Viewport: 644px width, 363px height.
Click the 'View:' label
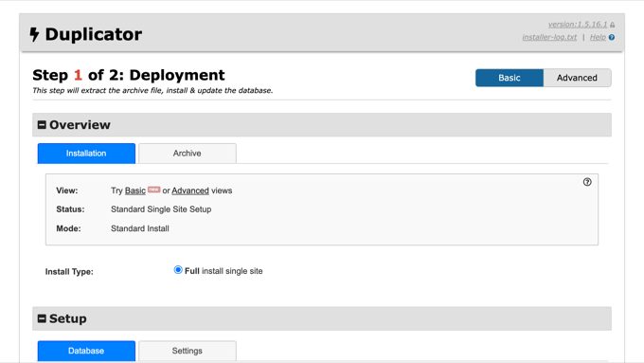pyautogui.click(x=67, y=191)
